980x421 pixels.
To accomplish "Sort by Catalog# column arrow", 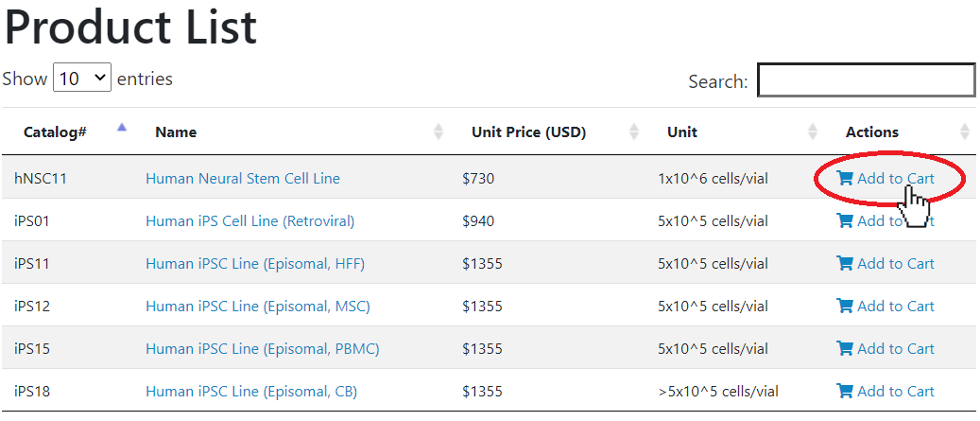I will click(x=122, y=128).
